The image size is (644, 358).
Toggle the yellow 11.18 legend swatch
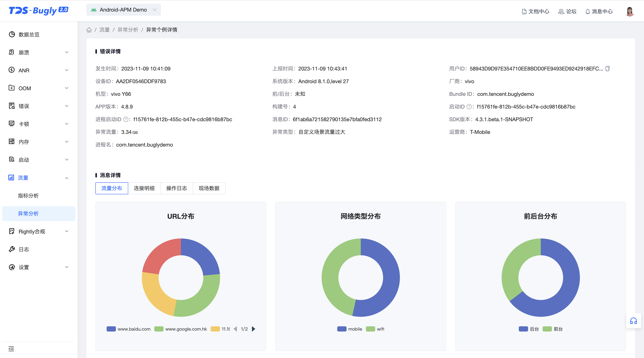tap(215, 329)
